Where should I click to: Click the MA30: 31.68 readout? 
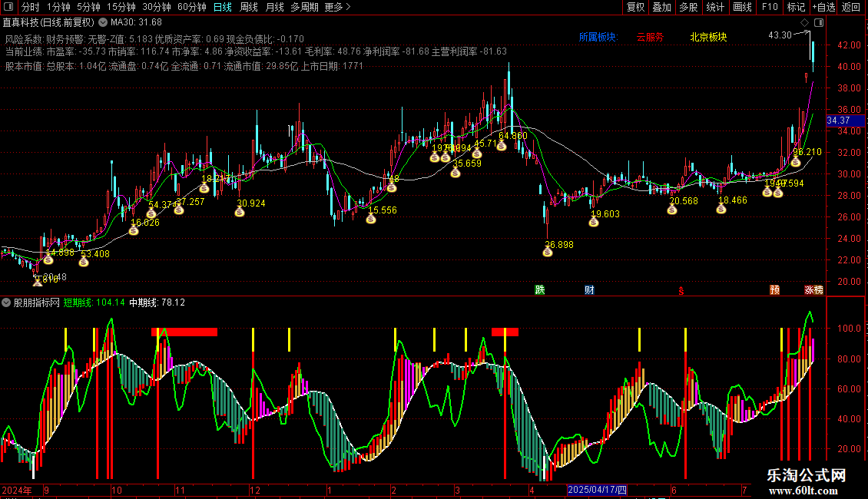136,22
